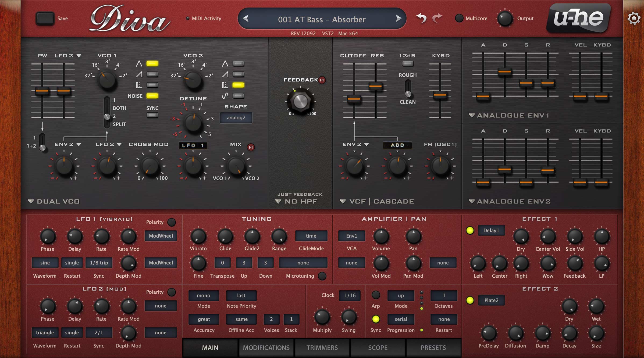Expand the DUAL VCO module selector
Screen dimensions: 644x358
click(x=54, y=201)
